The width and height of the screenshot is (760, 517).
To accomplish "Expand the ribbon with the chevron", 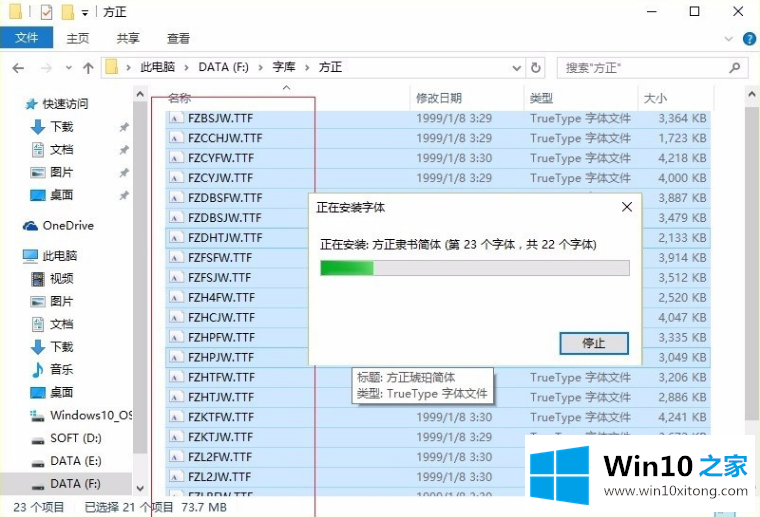I will tap(728, 39).
